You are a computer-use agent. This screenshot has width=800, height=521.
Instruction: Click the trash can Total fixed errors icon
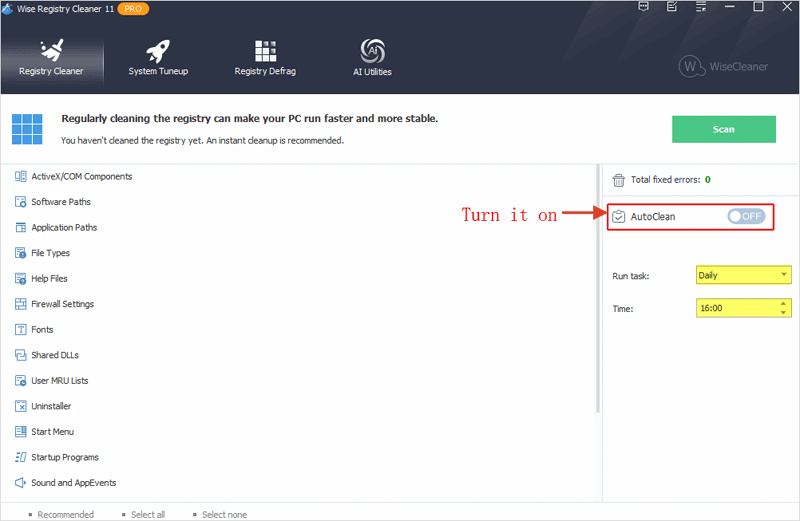[x=618, y=180]
